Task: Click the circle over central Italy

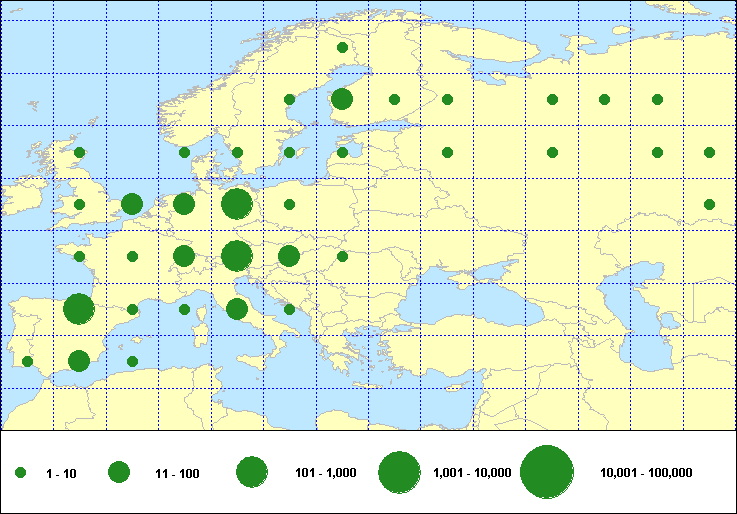Action: point(237,309)
